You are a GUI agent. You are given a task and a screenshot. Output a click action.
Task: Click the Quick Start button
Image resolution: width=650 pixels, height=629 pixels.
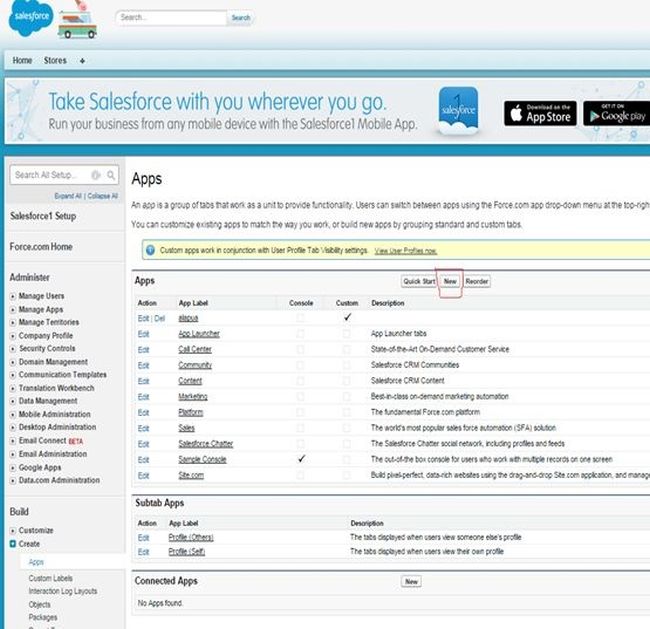coord(419,281)
